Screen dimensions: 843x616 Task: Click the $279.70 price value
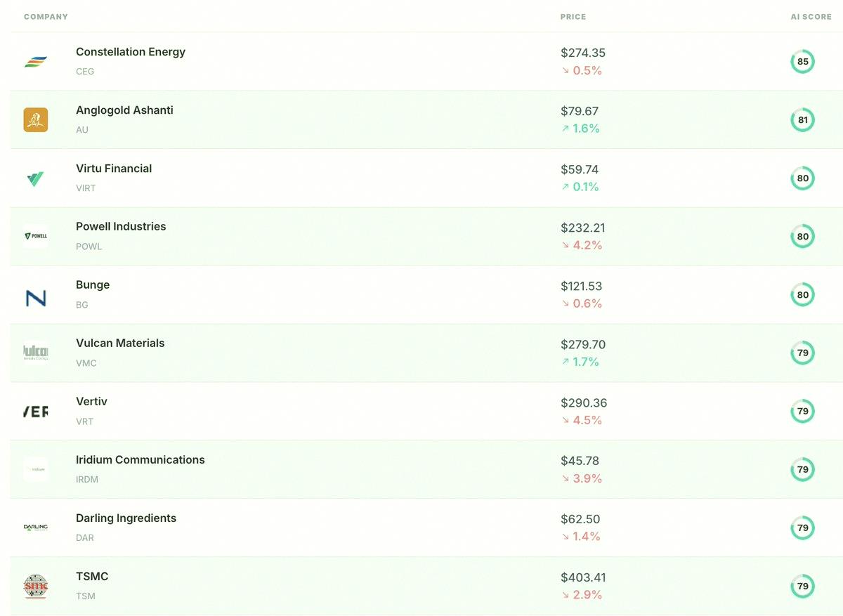click(583, 345)
